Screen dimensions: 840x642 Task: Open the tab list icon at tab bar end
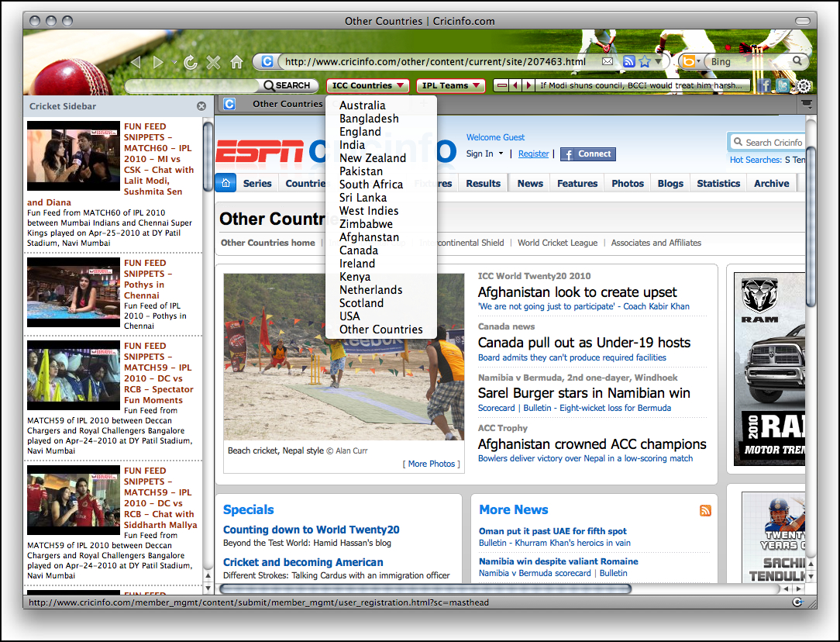pyautogui.click(x=806, y=103)
